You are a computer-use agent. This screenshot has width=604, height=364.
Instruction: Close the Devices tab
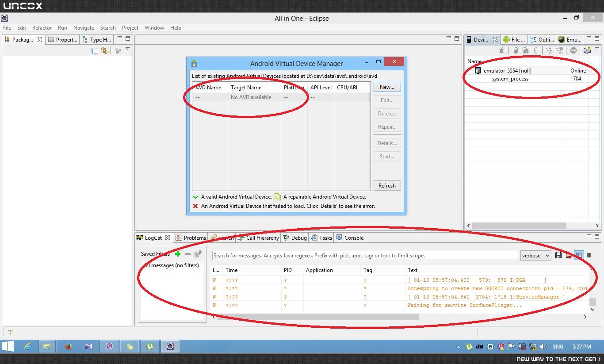[495, 39]
